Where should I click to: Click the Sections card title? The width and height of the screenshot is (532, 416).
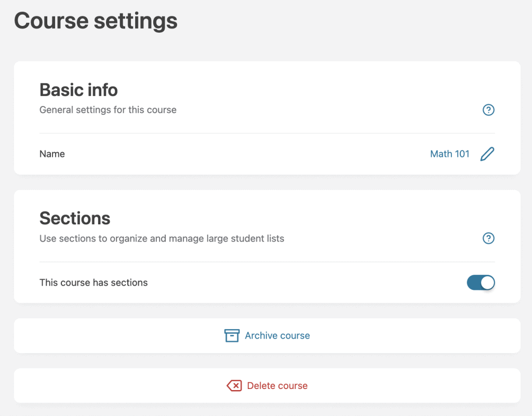(75, 218)
